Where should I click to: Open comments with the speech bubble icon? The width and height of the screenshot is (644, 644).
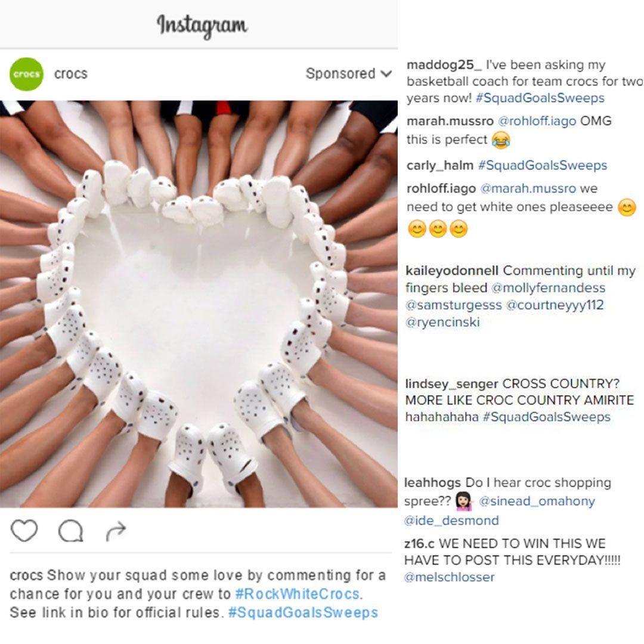pyautogui.click(x=70, y=531)
